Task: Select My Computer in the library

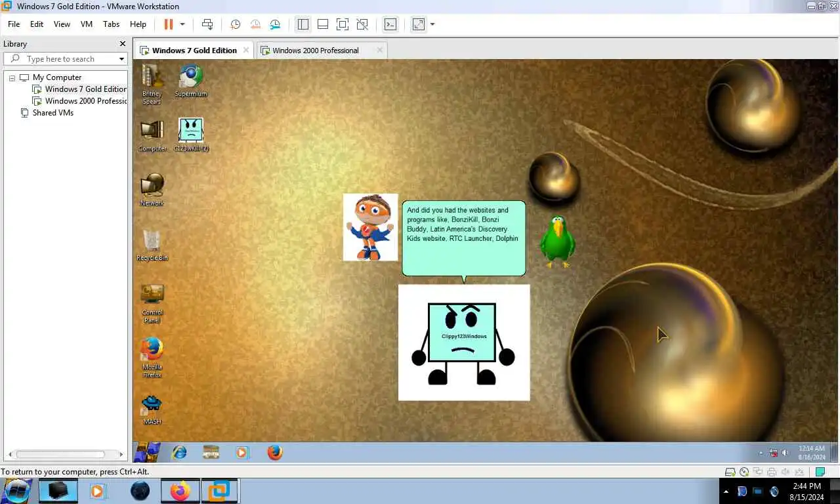Action: pyautogui.click(x=57, y=77)
